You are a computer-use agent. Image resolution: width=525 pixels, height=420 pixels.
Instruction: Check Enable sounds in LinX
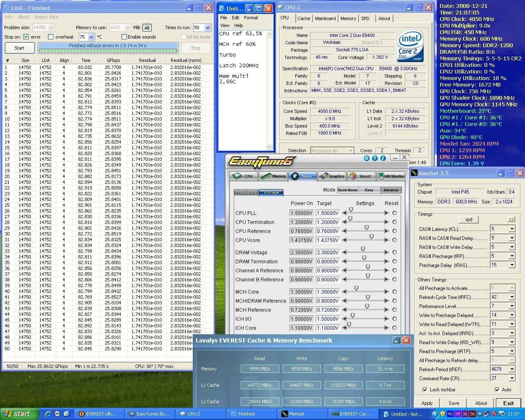[x=124, y=37]
